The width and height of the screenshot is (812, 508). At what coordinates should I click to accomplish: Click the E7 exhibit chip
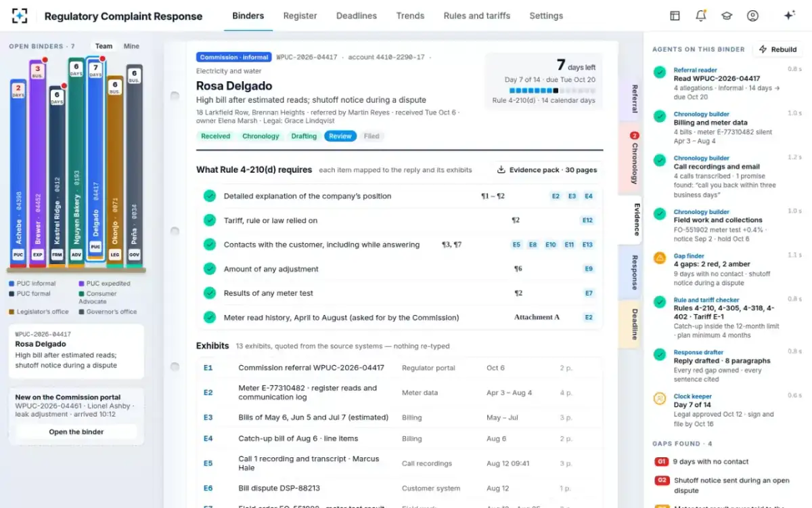589,293
